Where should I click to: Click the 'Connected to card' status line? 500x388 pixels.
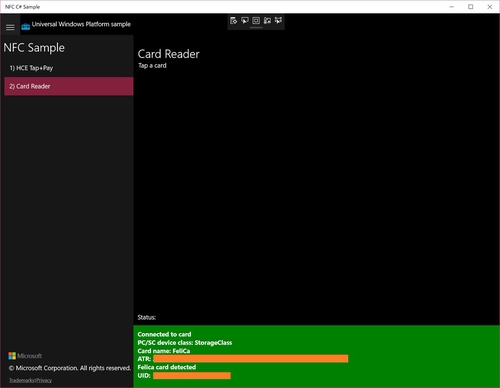coord(164,334)
